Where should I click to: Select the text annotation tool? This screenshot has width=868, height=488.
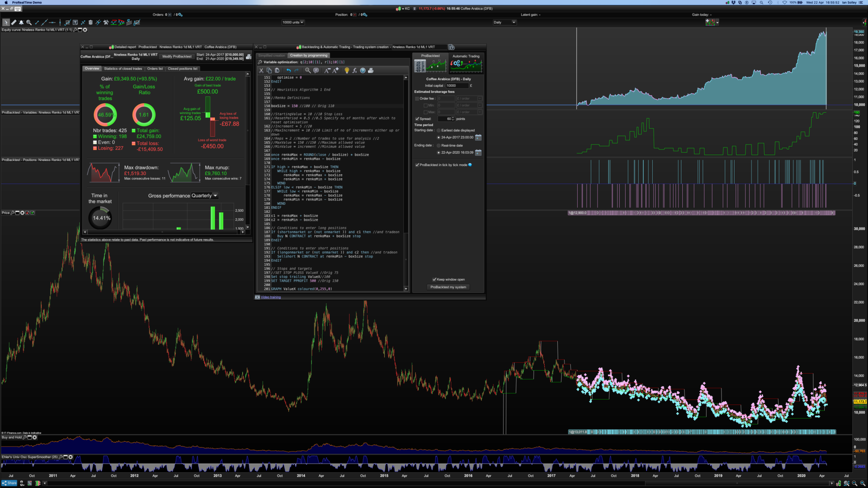(75, 22)
